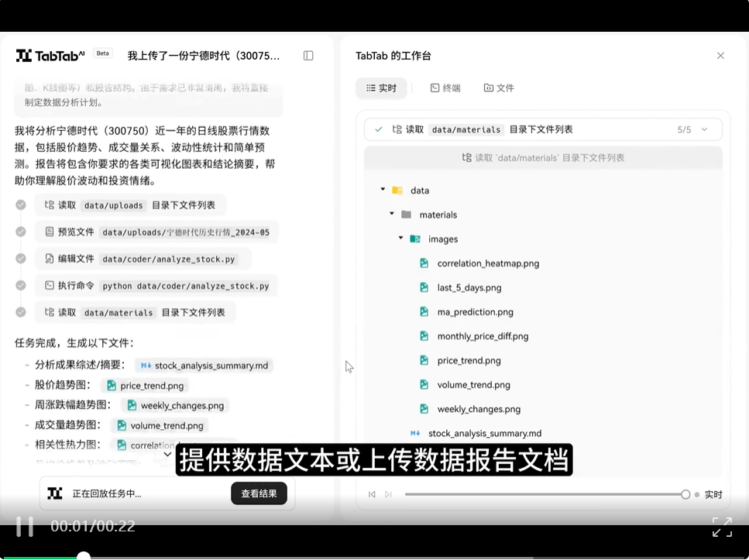Screen dimensions: 749x560
Task: Click the monthly_price_diff.png file icon
Action: 424,336
